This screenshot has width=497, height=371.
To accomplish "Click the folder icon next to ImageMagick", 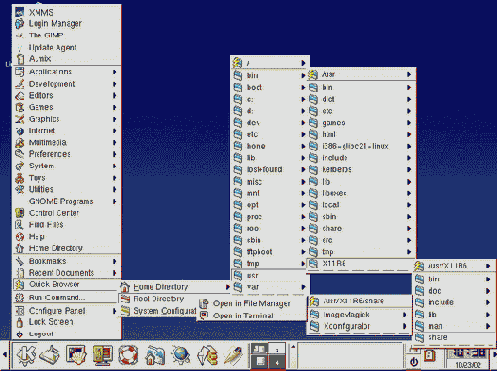I will point(314,314).
